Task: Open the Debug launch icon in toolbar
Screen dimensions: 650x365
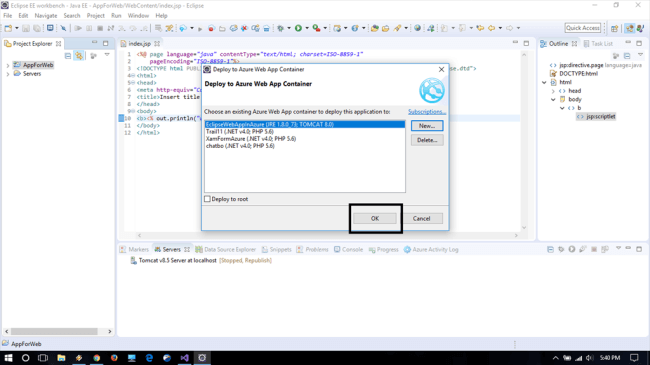Action: (281, 28)
